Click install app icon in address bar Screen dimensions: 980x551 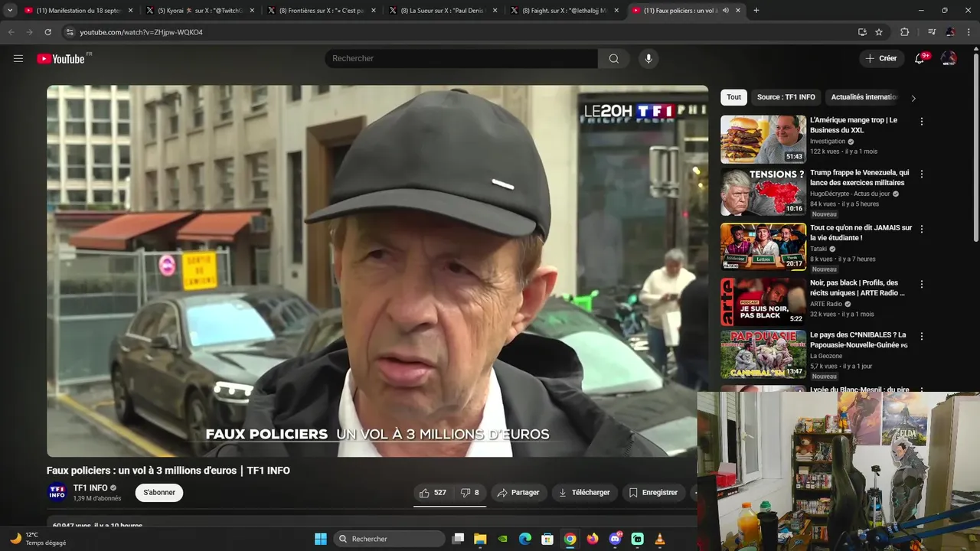pos(862,32)
